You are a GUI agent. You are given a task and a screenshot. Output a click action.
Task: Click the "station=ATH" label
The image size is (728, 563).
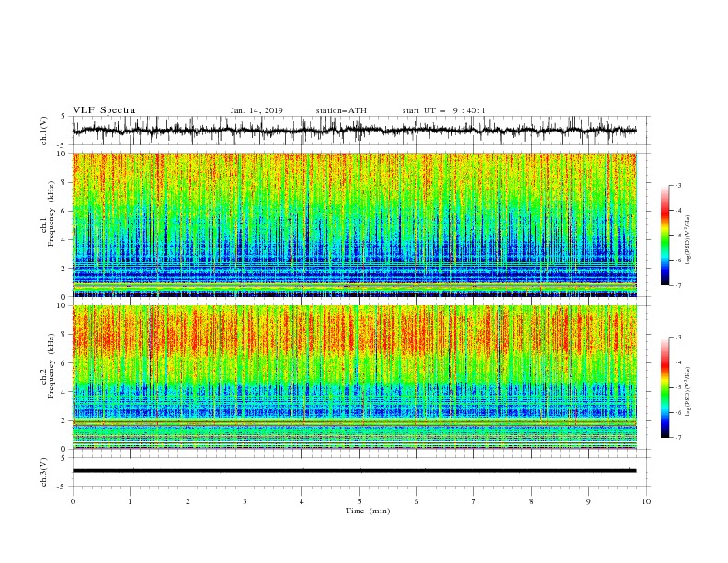point(341,110)
